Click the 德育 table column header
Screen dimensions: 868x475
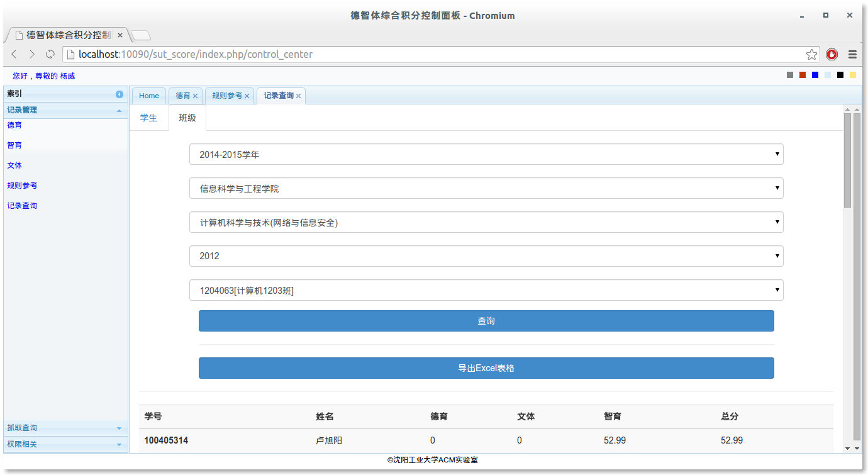439,416
